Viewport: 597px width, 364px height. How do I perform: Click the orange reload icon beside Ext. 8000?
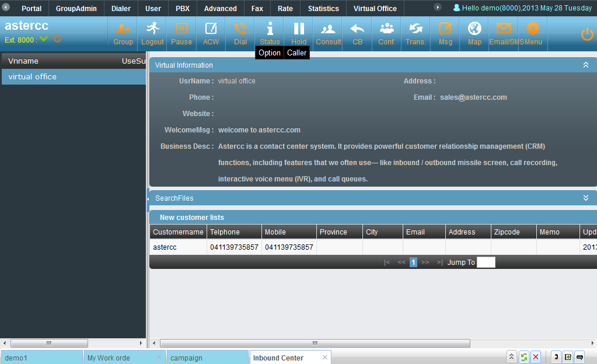pyautogui.click(x=58, y=38)
